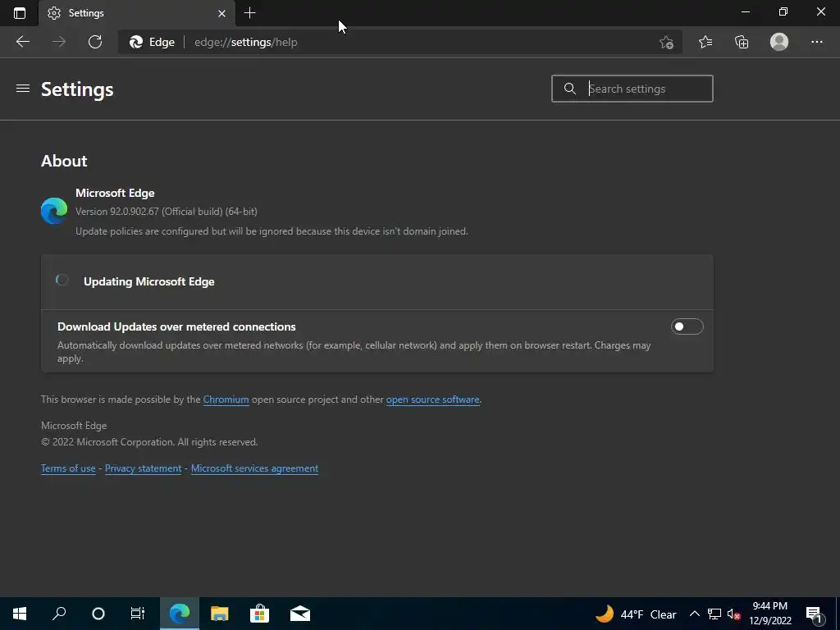Open the Mail app from the taskbar
The width and height of the screenshot is (840, 630).
(x=300, y=614)
